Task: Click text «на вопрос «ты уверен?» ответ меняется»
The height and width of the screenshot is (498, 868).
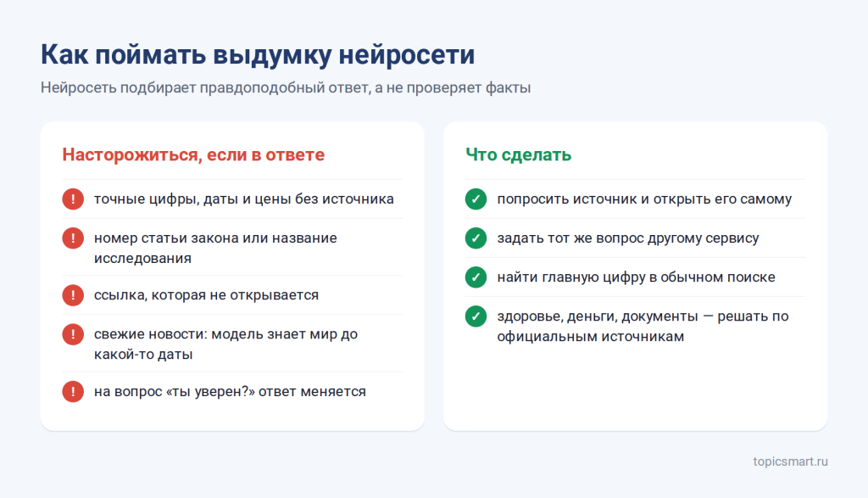Action: [x=230, y=392]
